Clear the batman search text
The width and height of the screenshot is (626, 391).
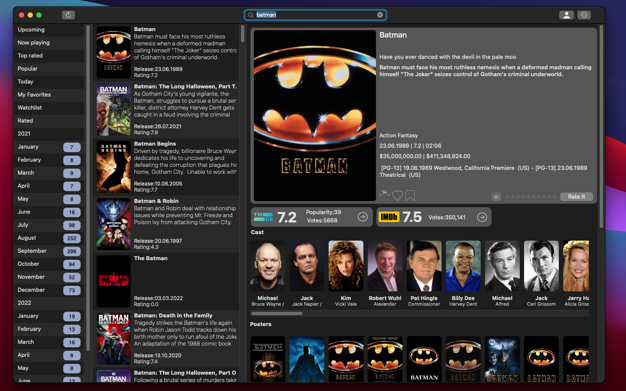tap(380, 15)
